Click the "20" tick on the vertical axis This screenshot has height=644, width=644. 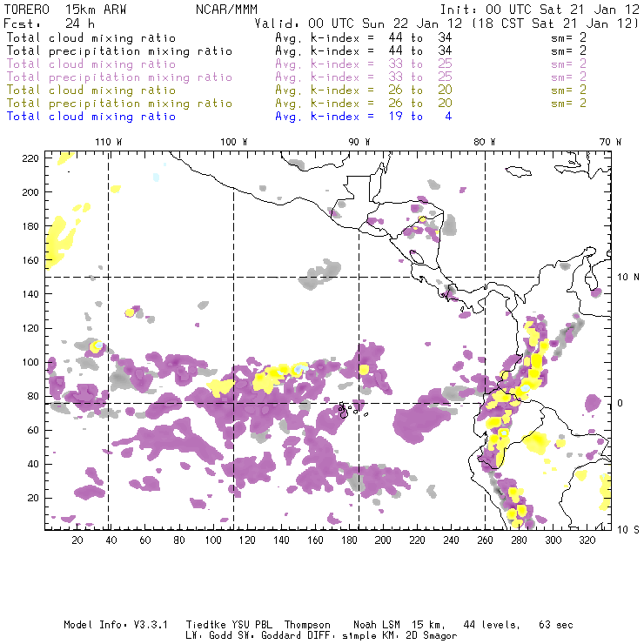pyautogui.click(x=33, y=498)
